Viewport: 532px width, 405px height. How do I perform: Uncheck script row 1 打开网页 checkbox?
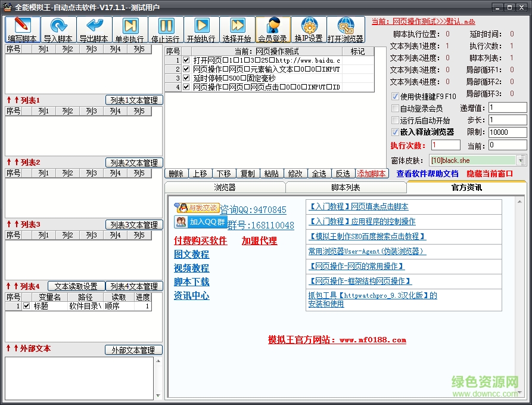tap(186, 60)
